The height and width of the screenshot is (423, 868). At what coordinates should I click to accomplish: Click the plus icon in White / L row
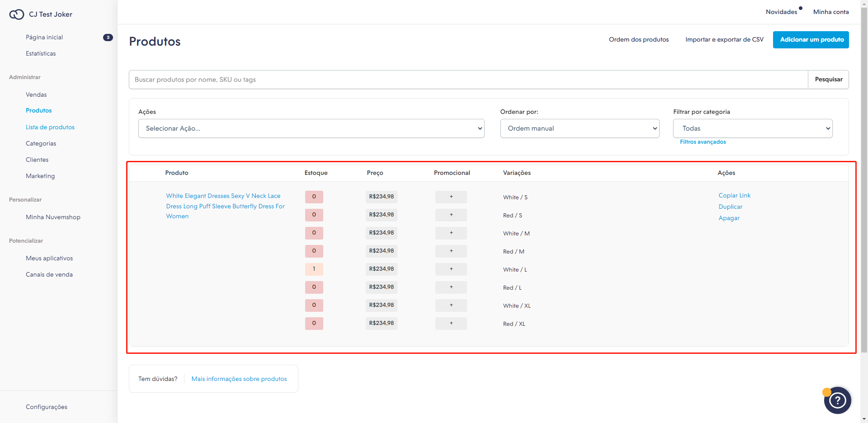(x=451, y=269)
